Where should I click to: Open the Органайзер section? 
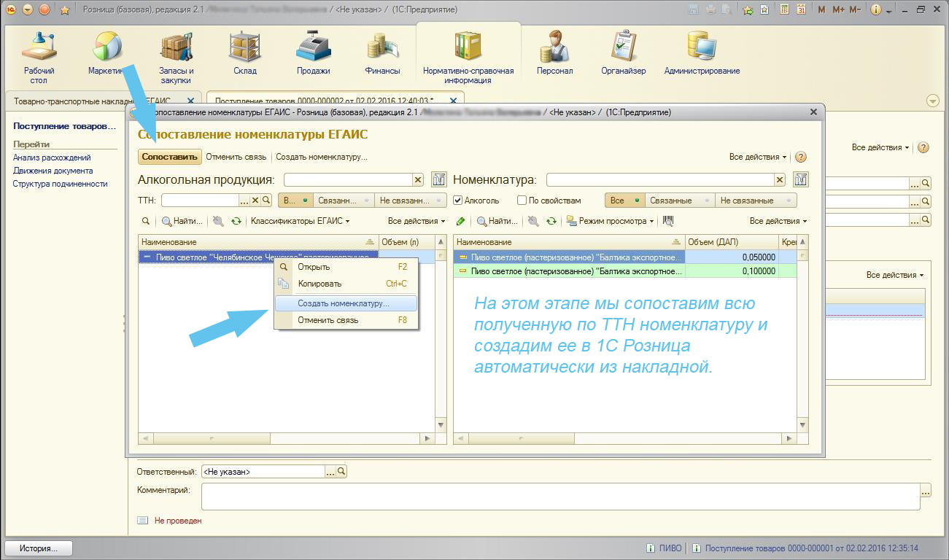pos(624,52)
